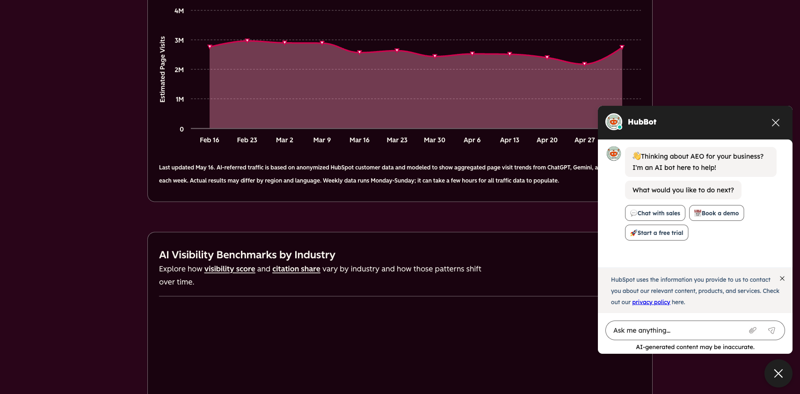Close the HubBot chat header

[776, 122]
